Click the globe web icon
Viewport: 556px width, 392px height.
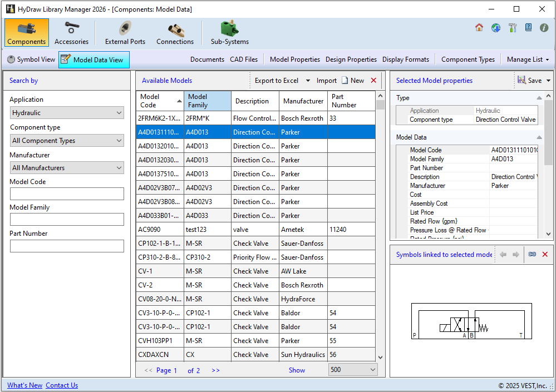click(496, 28)
